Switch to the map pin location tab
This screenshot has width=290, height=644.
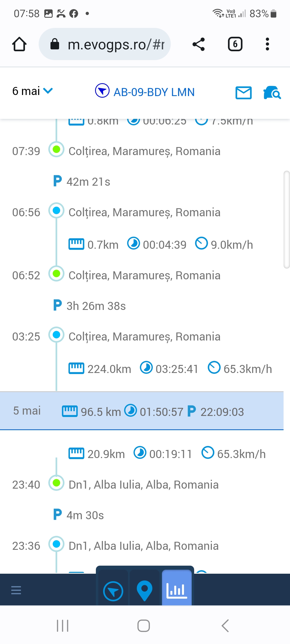point(144,591)
